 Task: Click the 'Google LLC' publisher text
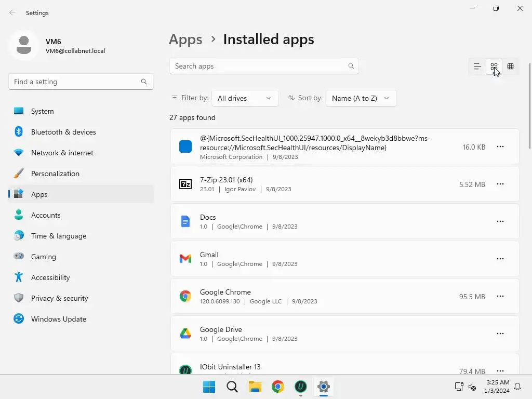coord(265,301)
